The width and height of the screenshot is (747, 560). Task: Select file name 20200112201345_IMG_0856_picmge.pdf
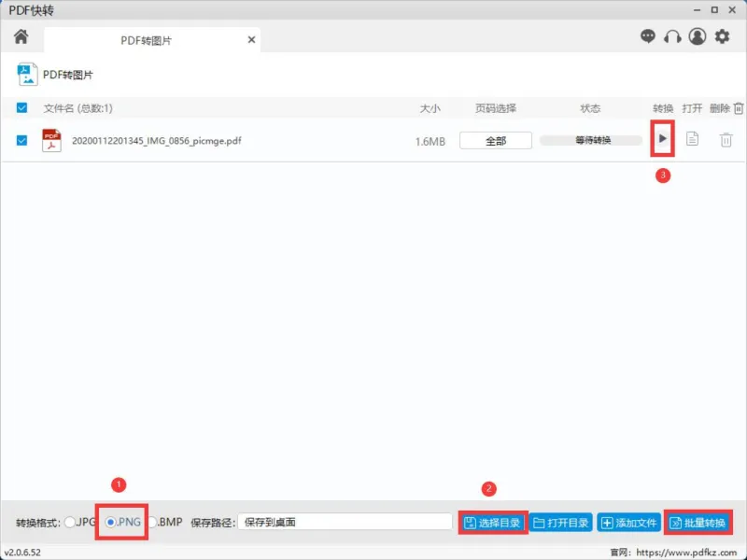coord(156,141)
